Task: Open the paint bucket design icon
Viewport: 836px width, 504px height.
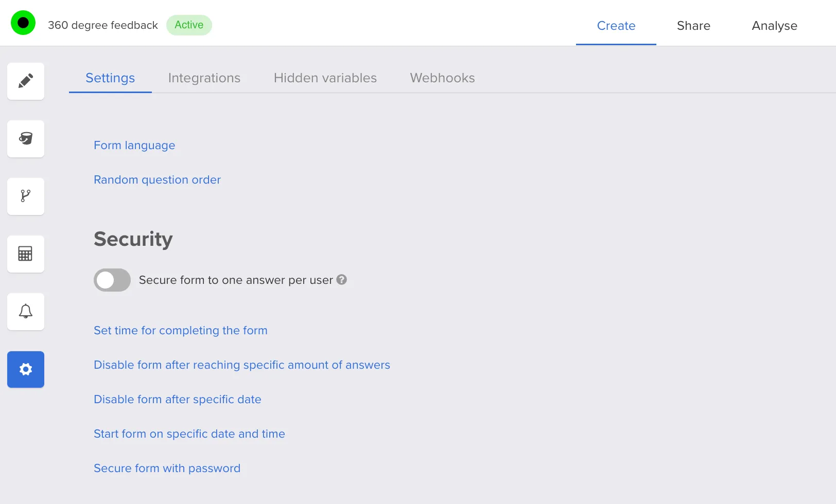Action: 26,139
